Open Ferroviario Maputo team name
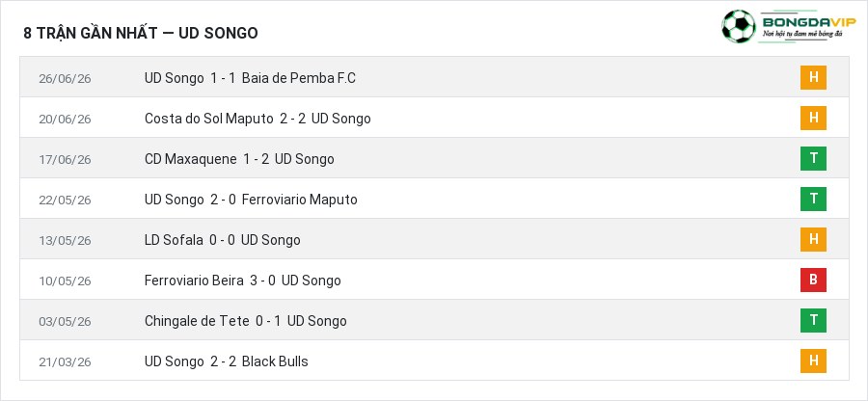The height and width of the screenshot is (401, 868). (x=300, y=200)
